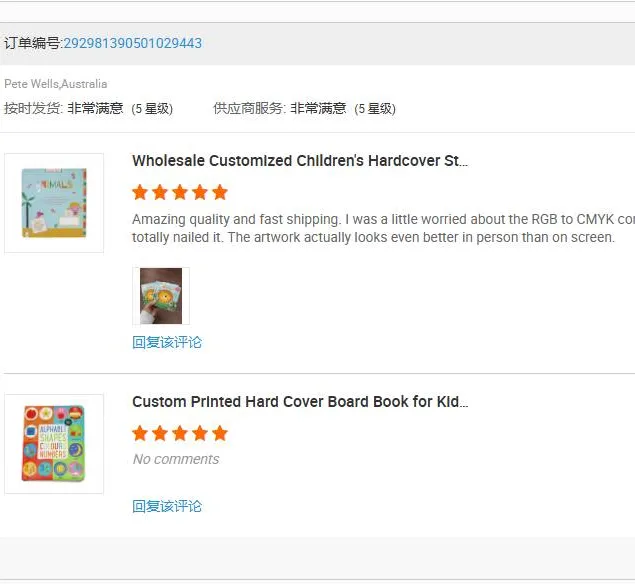Click fourth star of Custom Printed review rating
The width and height of the screenshot is (635, 584).
[200, 433]
